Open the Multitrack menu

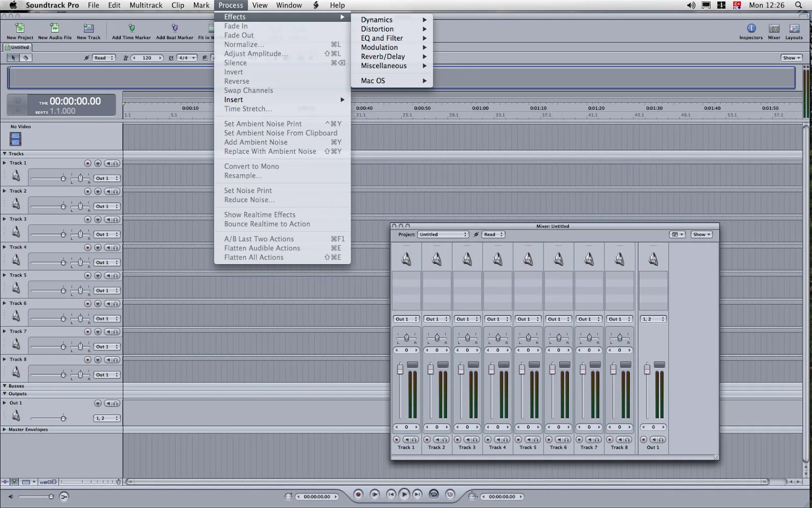(x=146, y=5)
